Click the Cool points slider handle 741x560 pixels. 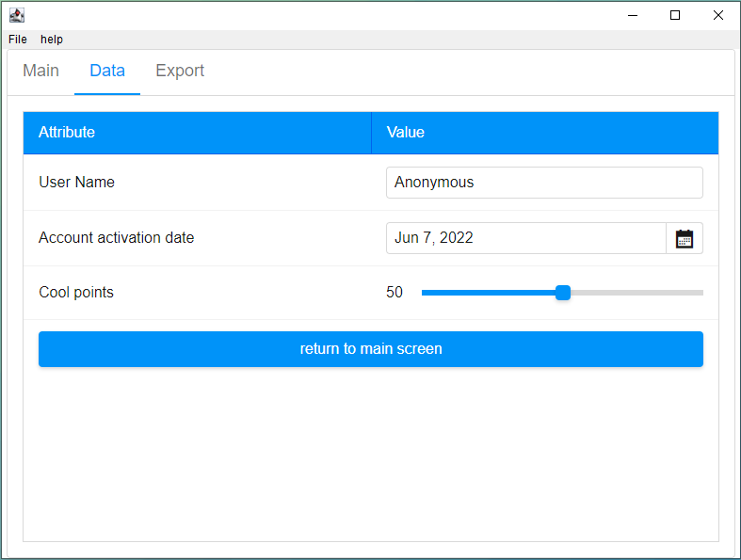click(x=563, y=293)
